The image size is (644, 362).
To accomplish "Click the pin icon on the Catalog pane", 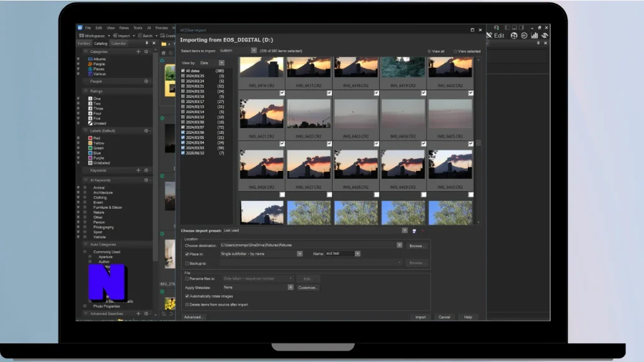I will click(x=147, y=43).
